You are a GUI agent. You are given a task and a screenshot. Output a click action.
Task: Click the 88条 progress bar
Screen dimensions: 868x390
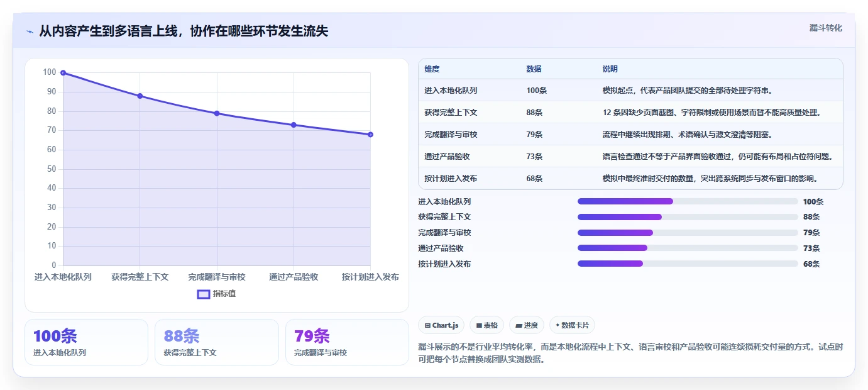688,217
